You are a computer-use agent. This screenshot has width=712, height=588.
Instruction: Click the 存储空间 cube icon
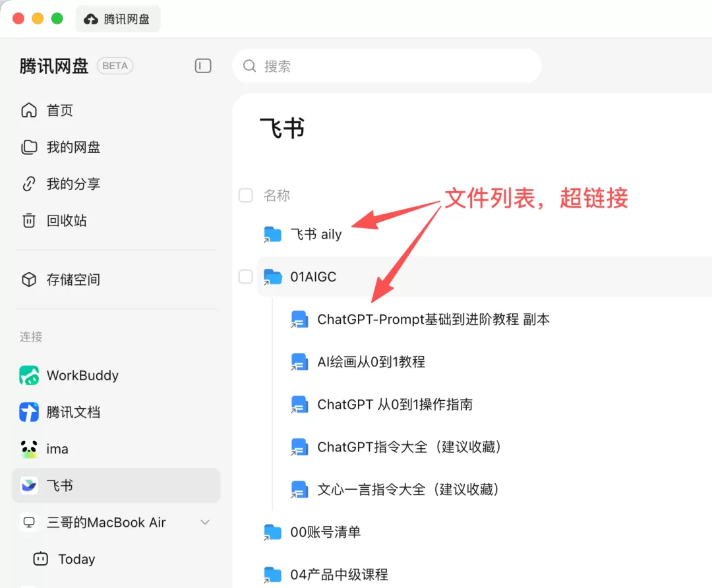click(29, 279)
